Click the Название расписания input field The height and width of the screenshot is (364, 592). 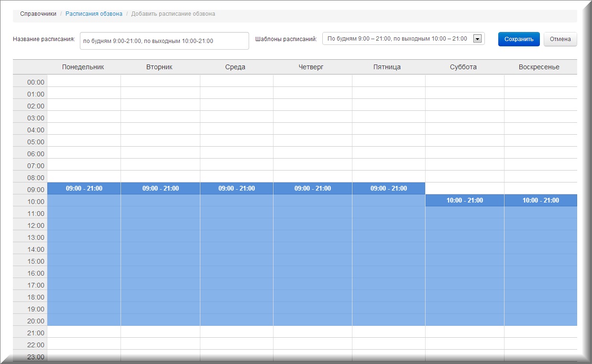coord(164,41)
